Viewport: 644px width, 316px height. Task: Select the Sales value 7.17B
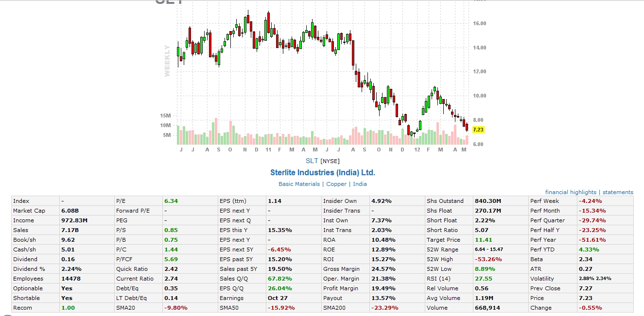click(x=69, y=230)
